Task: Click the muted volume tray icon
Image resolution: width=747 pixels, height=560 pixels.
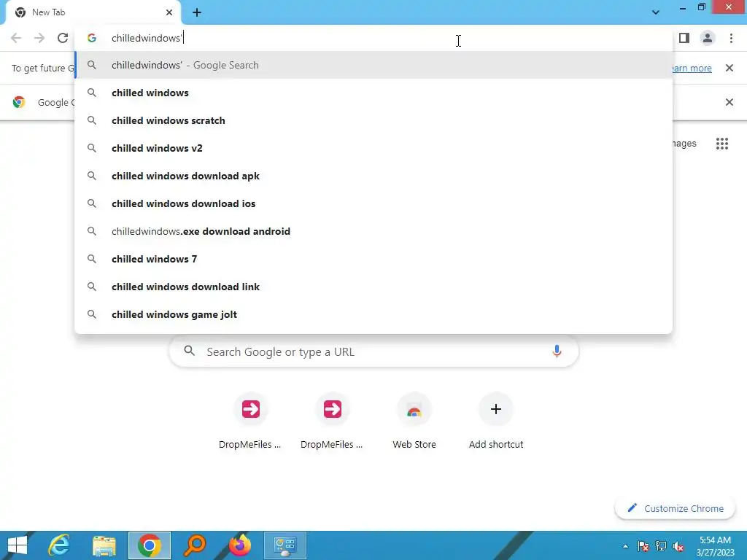Action: pos(678,546)
